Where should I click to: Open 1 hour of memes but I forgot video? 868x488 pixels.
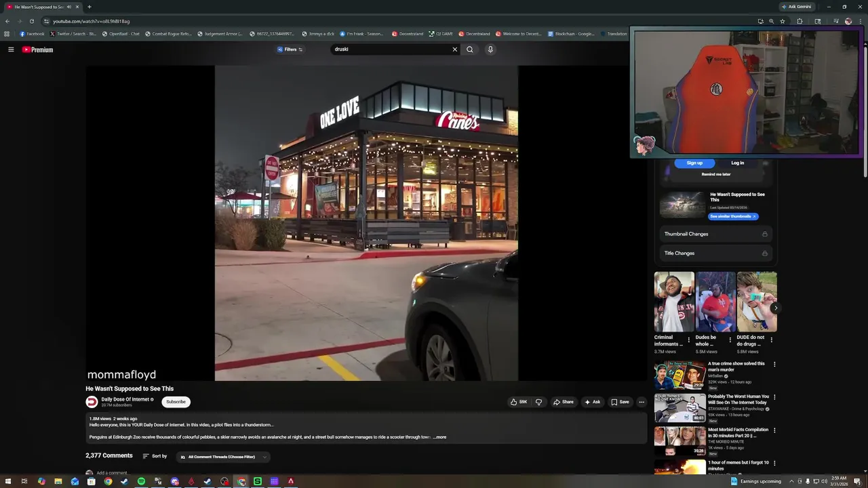738,465
